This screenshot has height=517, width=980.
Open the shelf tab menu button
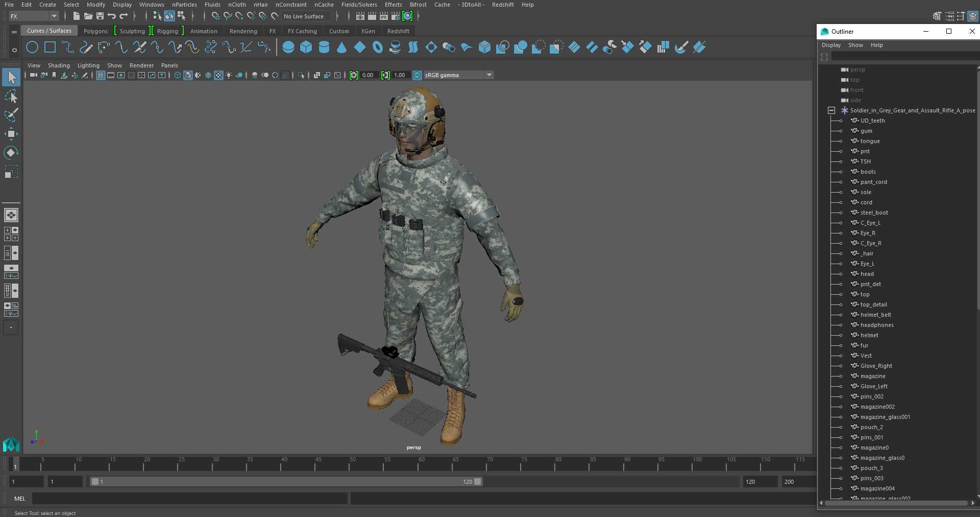click(x=14, y=32)
